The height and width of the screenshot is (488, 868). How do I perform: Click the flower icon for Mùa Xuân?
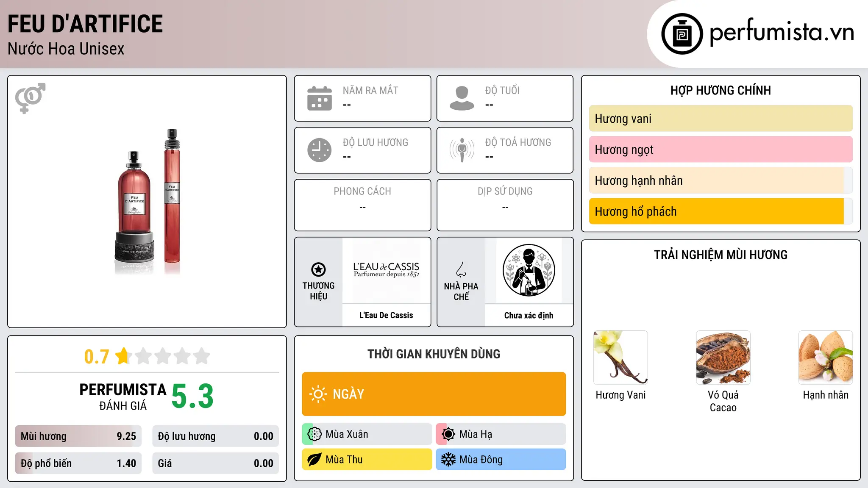point(314,434)
